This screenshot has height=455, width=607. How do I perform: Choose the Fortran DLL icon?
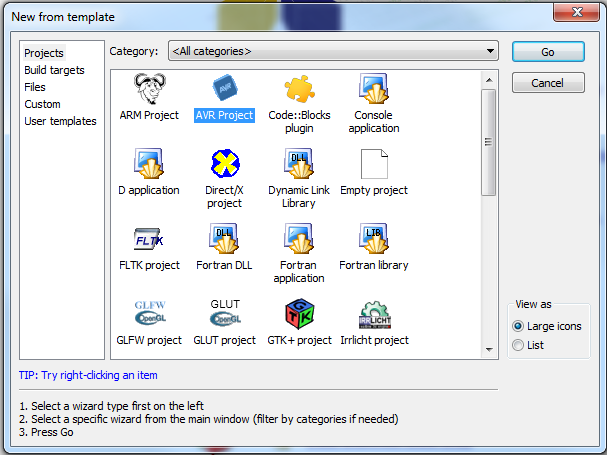tap(224, 239)
